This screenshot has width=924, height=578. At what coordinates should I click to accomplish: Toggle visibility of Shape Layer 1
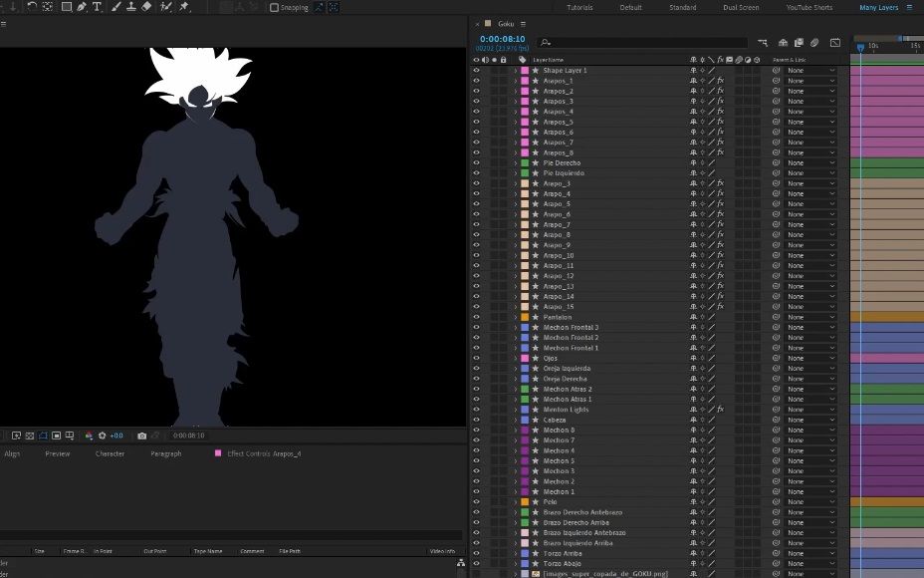coord(476,70)
